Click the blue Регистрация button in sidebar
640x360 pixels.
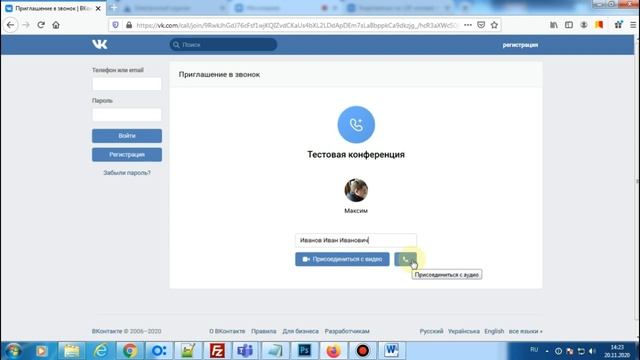tap(127, 155)
